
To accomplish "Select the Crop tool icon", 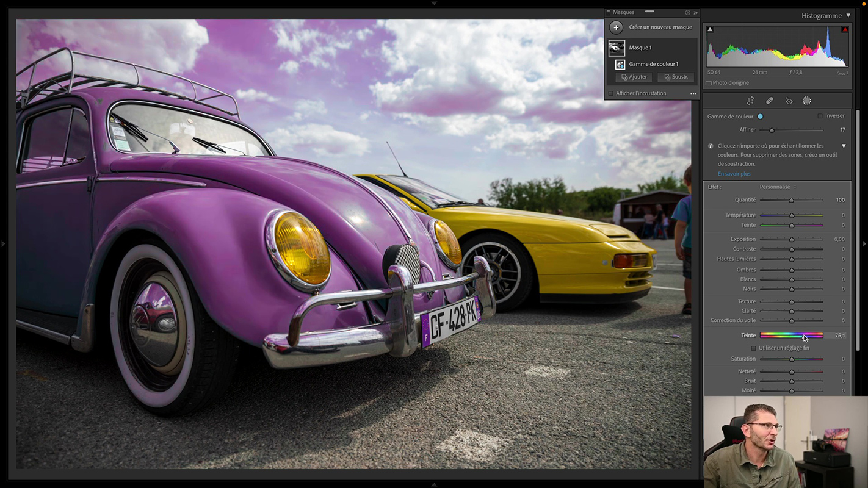I will (750, 101).
